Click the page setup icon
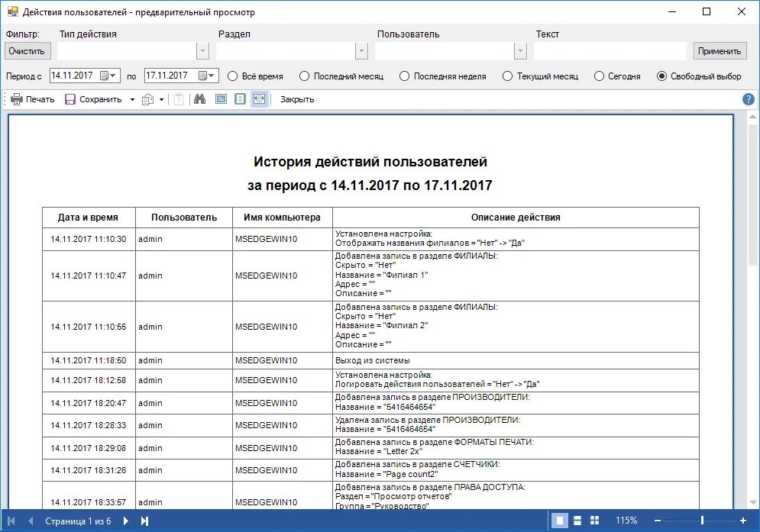 [240, 99]
